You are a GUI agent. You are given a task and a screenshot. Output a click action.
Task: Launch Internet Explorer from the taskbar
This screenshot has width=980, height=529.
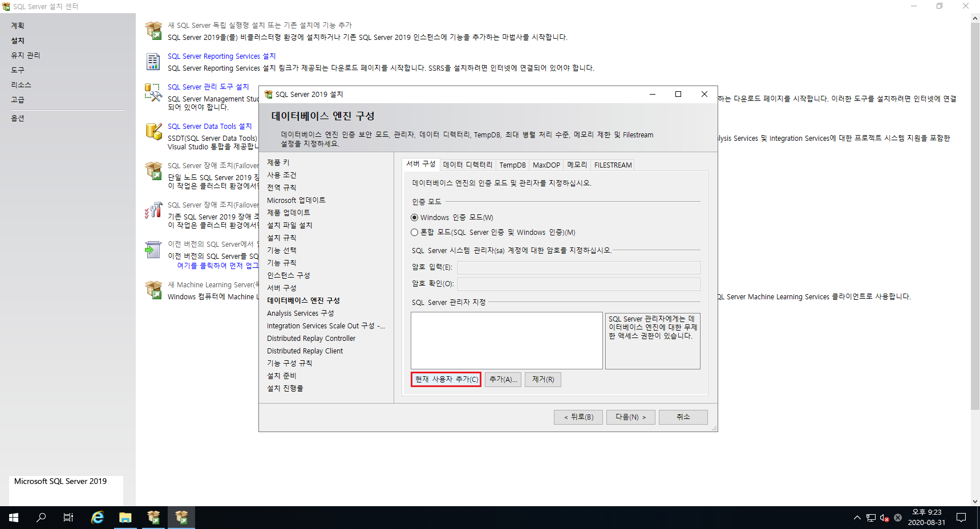(98, 518)
